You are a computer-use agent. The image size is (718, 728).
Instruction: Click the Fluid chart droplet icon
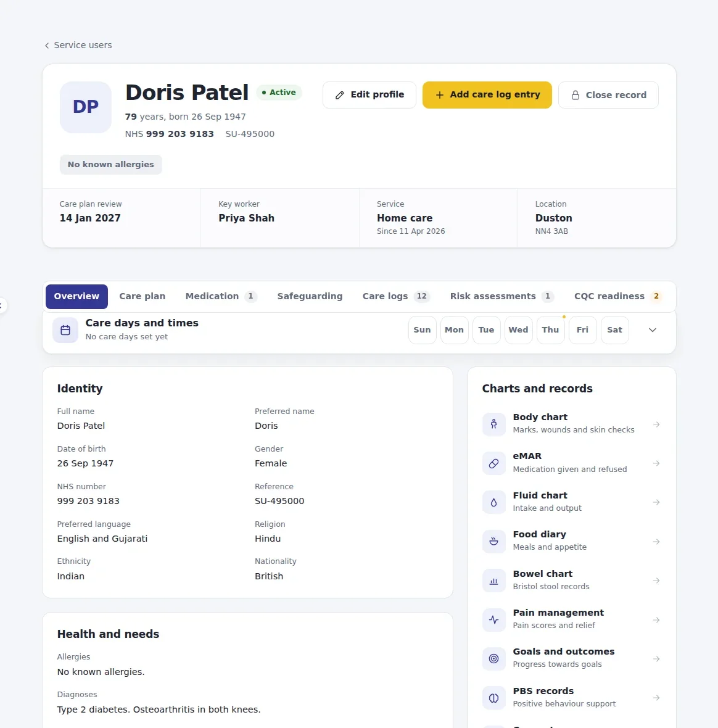click(x=494, y=502)
